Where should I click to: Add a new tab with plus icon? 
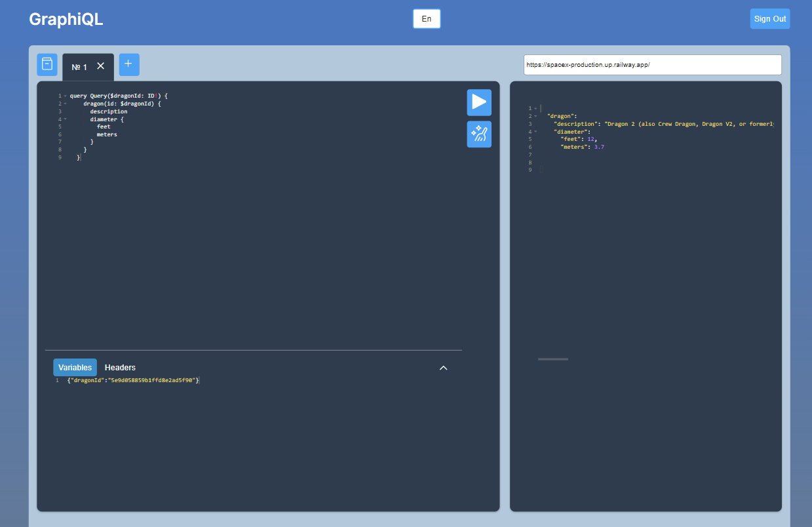(128, 64)
